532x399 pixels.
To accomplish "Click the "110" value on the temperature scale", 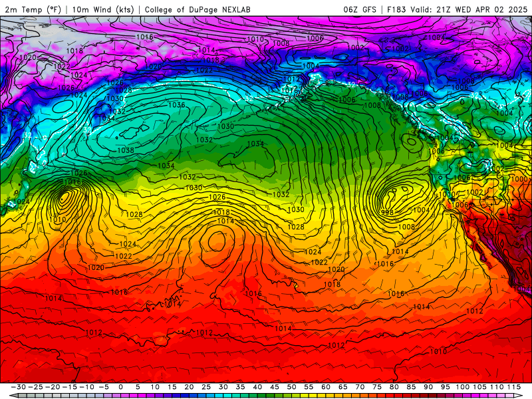I will (x=497, y=387).
